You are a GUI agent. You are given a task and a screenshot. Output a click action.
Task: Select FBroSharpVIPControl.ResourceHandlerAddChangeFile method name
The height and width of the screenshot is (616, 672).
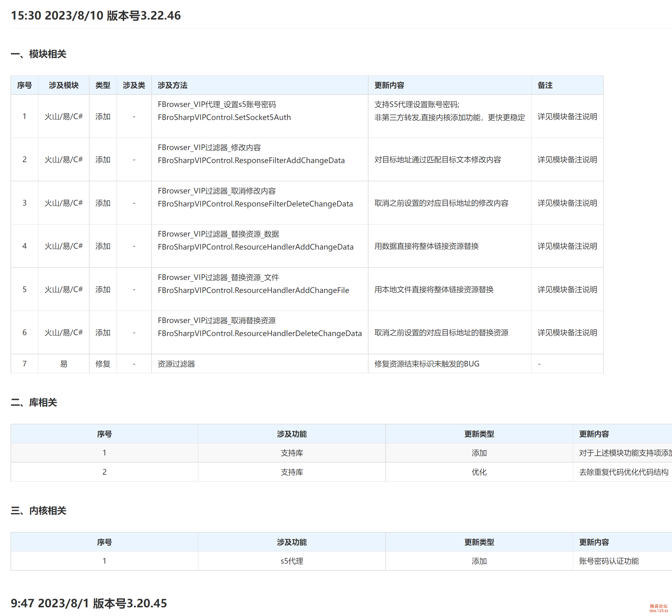click(x=253, y=290)
